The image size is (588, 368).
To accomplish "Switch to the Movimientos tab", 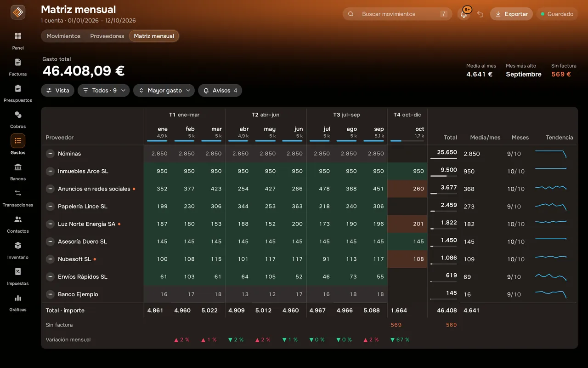I will (x=63, y=36).
